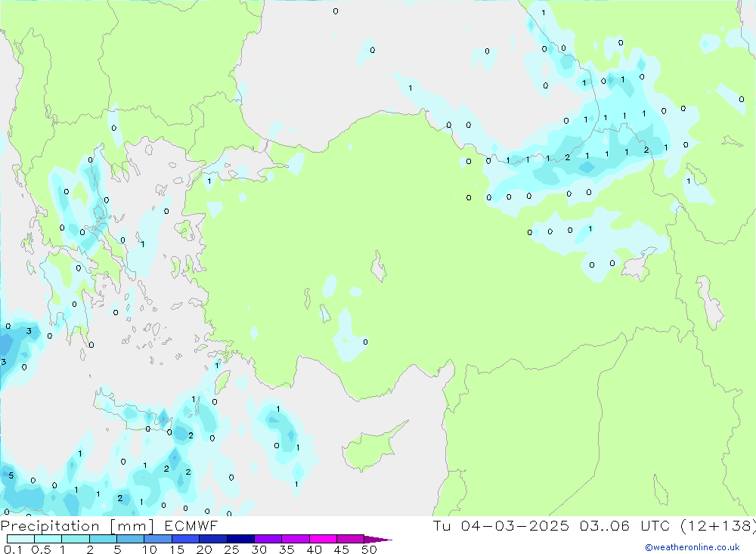
Task: Click the '5' precipitation value on the map
Action: click(11, 476)
